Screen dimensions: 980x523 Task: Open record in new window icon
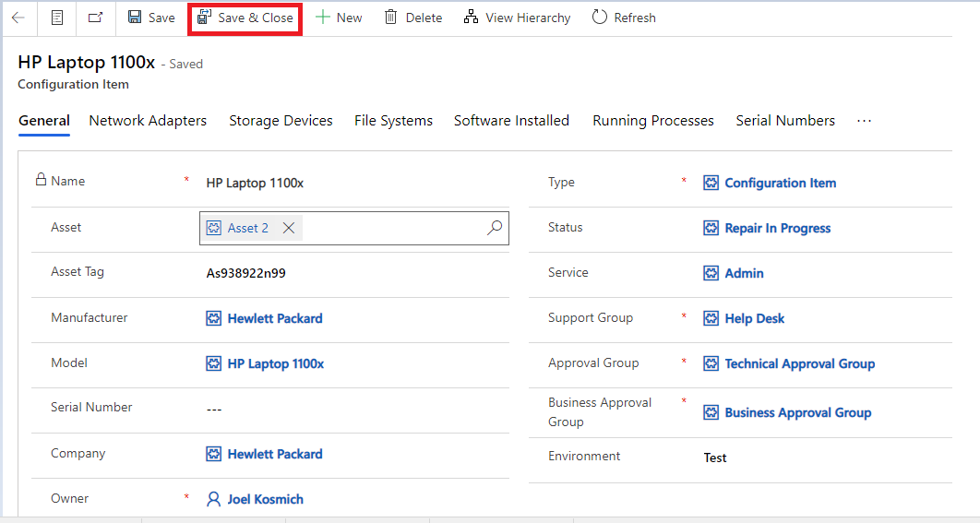pos(96,18)
